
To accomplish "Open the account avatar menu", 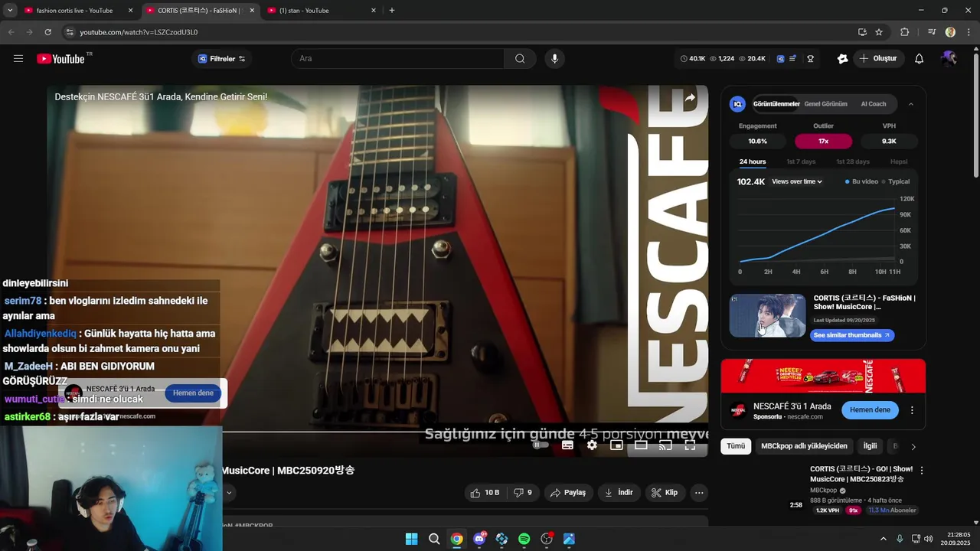I will coord(949,59).
